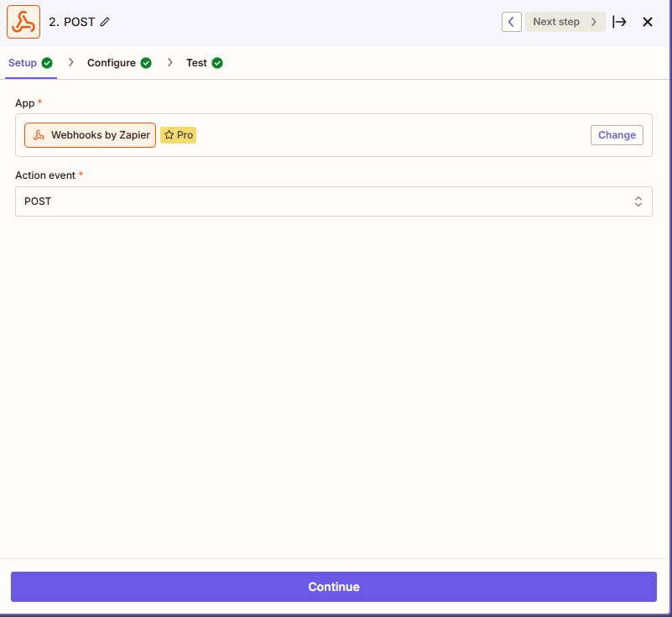672x617 pixels.
Task: Click the '2. POST' step title
Action: click(71, 22)
